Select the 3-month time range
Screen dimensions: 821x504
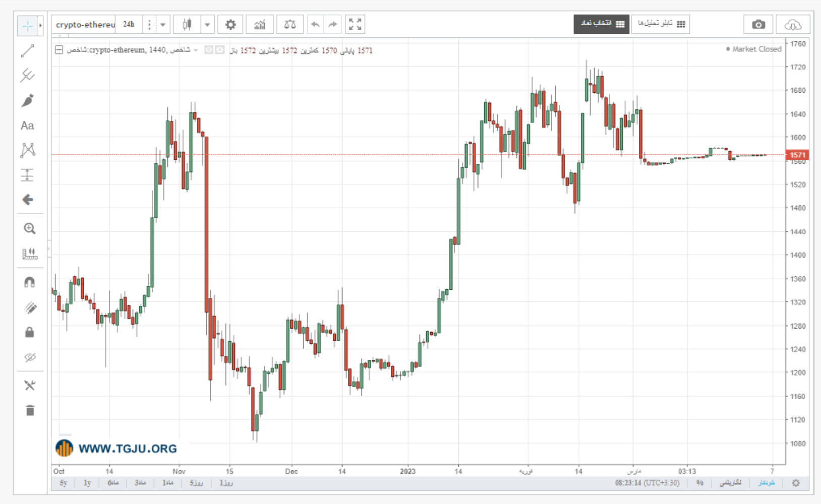[x=140, y=483]
